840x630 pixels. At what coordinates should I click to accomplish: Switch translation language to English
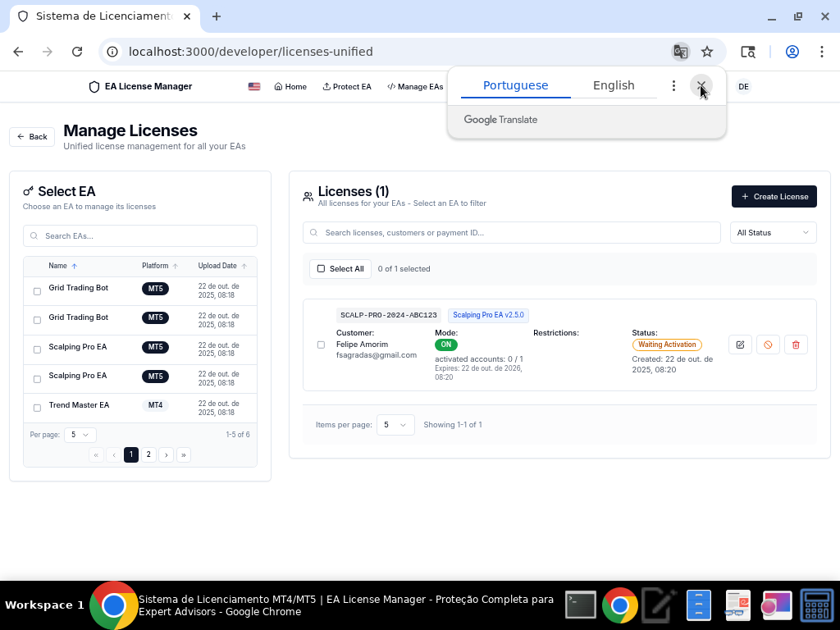point(614,85)
